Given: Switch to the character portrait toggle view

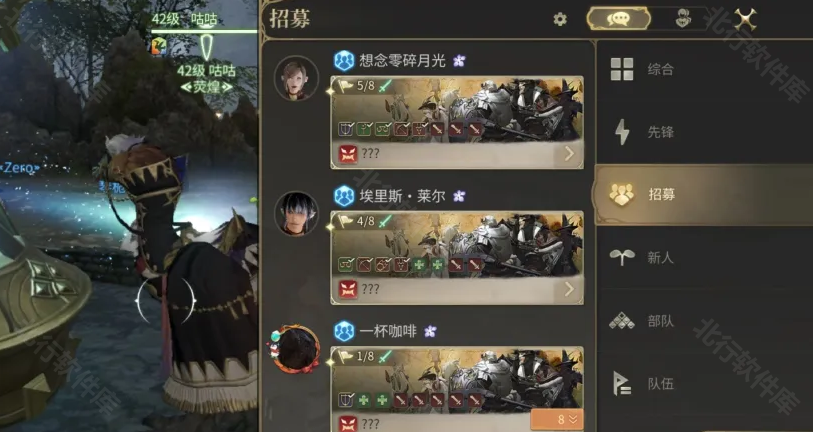Looking at the screenshot, I should (683, 19).
